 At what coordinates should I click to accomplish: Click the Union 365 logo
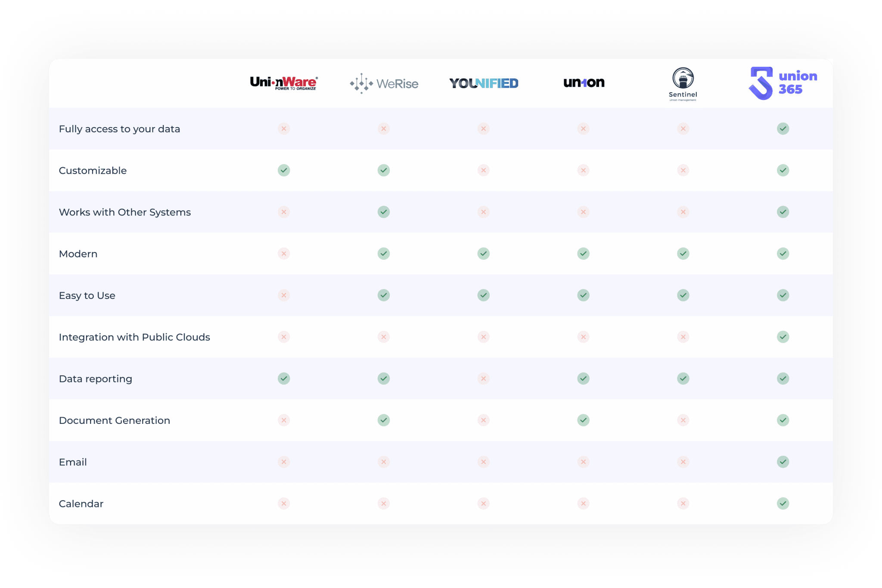(783, 83)
